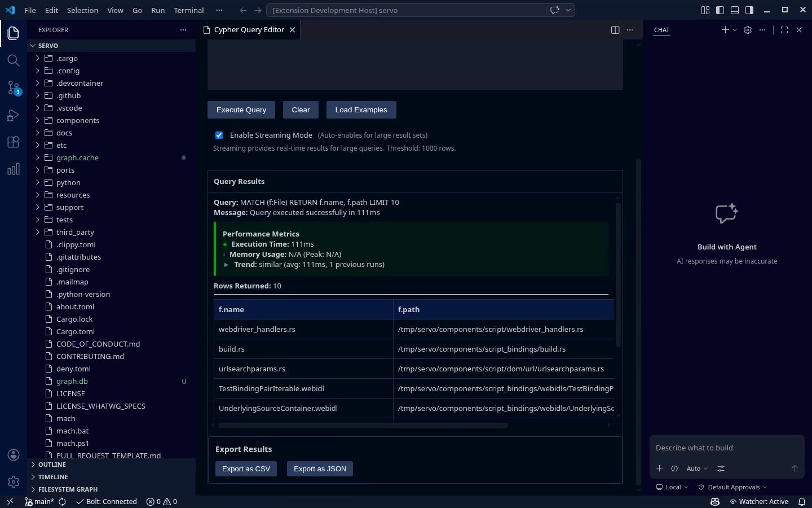This screenshot has width=812, height=508.
Task: Focus the Describe what to build input
Action: coord(726,448)
